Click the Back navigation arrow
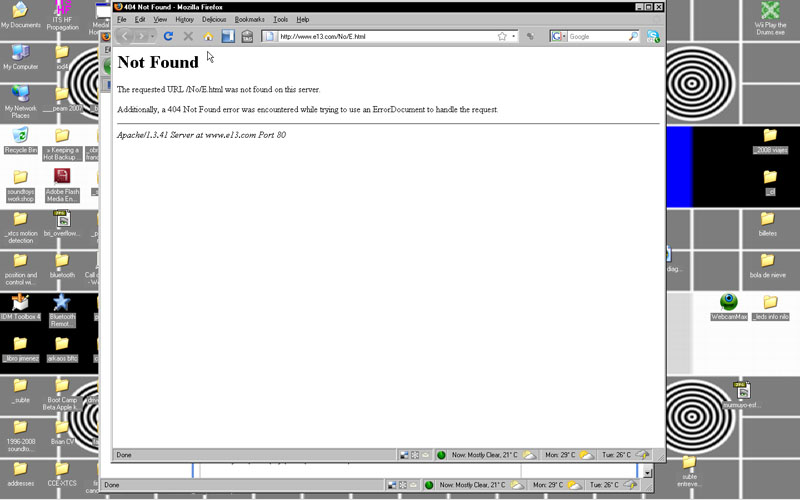 [125, 36]
